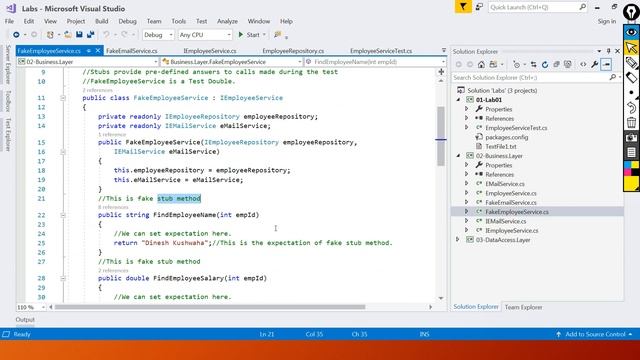Screen dimensions: 640x360
Task: Open the FindEmployeeName member dropdown
Action: (x=375, y=62)
